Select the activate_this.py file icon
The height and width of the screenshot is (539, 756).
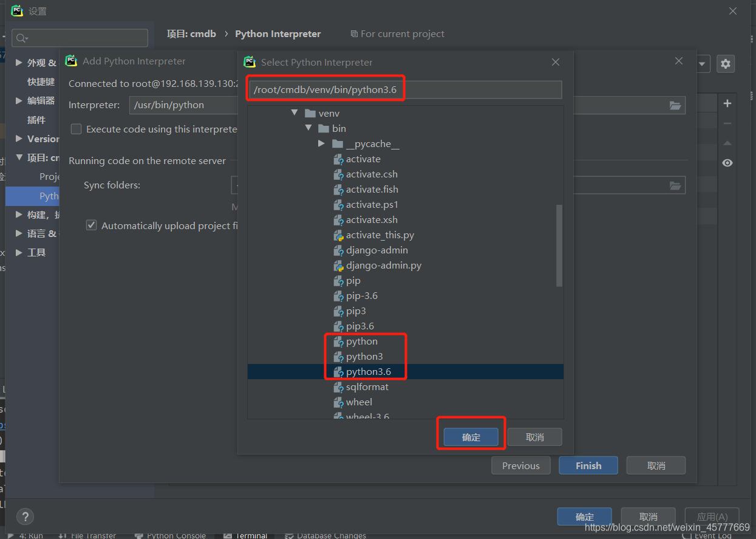pos(339,235)
